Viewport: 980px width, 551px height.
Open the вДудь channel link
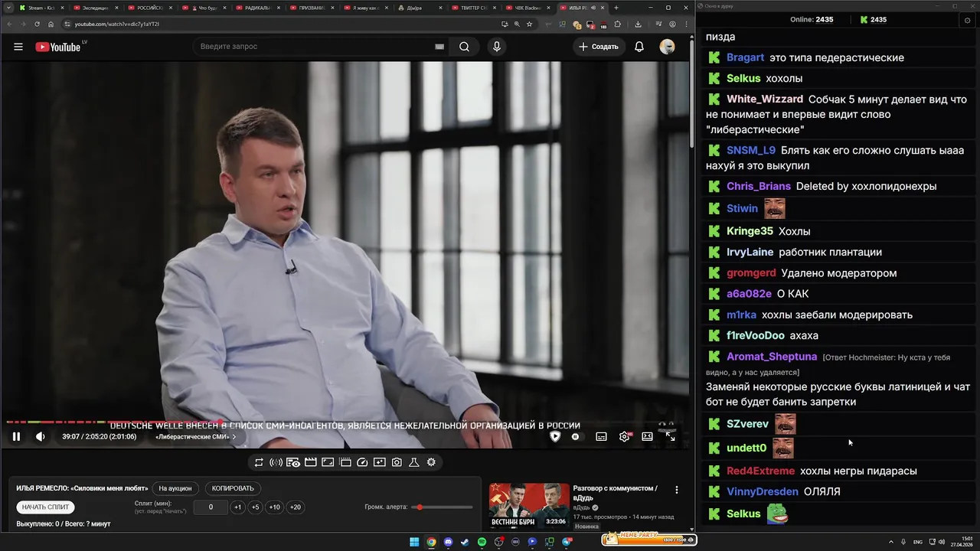(x=582, y=507)
